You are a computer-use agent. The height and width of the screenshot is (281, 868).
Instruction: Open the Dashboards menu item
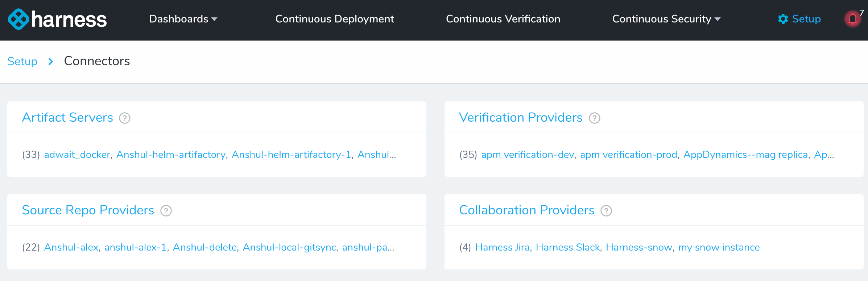pos(179,19)
